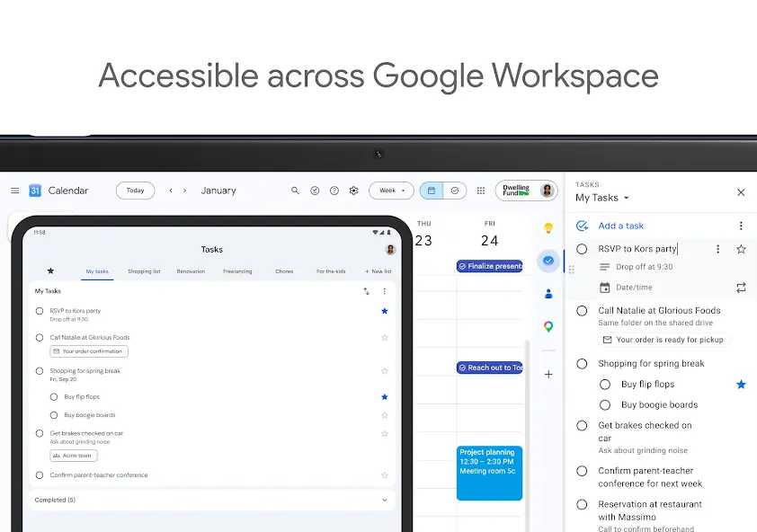Switch to Chores tab

click(284, 271)
